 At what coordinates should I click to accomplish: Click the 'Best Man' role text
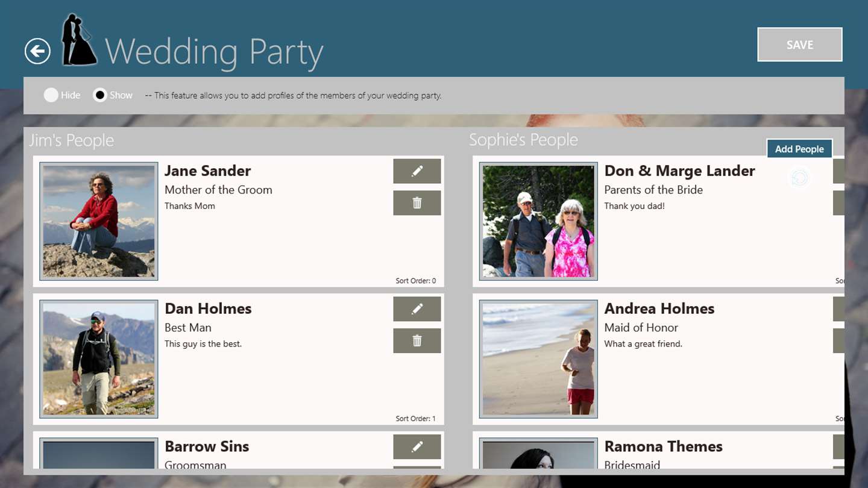[188, 328]
